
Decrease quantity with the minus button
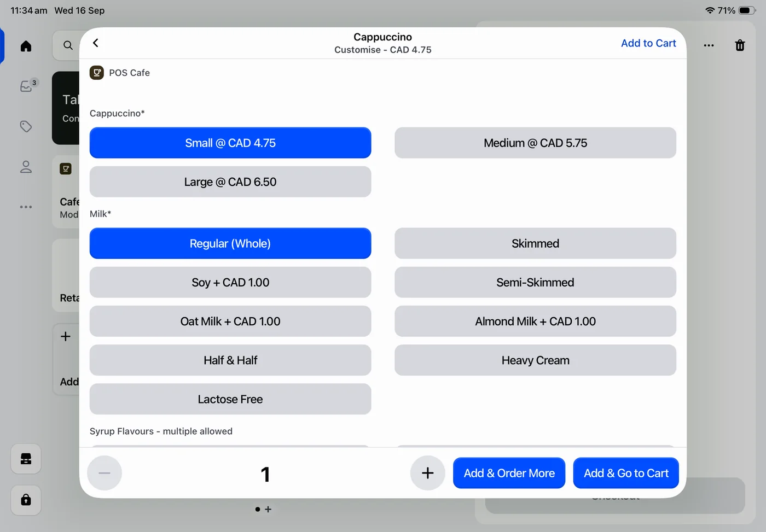tap(105, 473)
